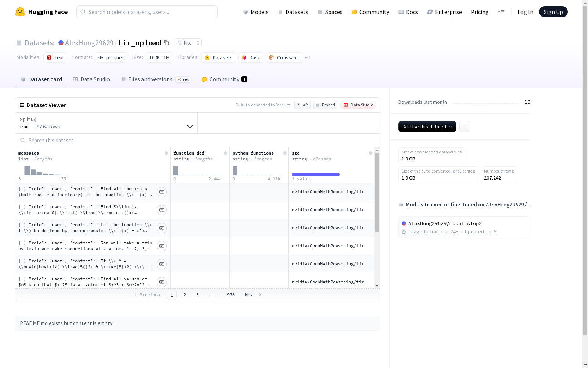Expand the conversation for the 'Ron will take a trip' row
Screen dimensions: 588x368
pyautogui.click(x=162, y=246)
